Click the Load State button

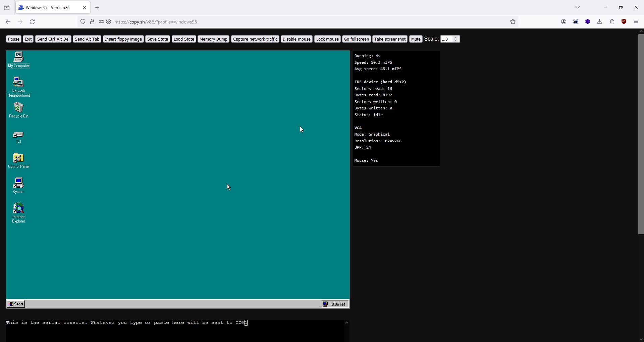coord(184,39)
